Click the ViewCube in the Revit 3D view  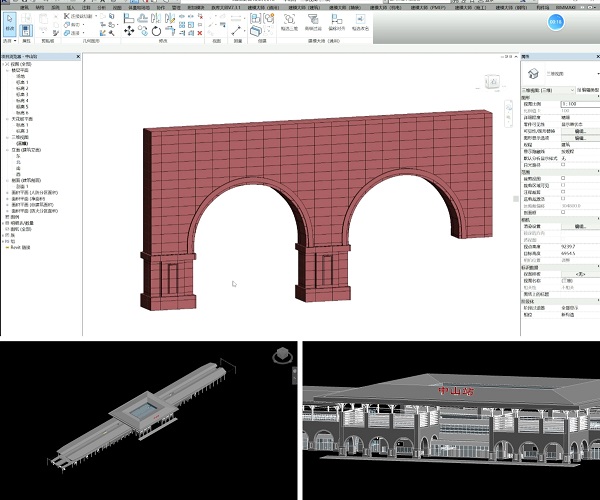coord(492,82)
